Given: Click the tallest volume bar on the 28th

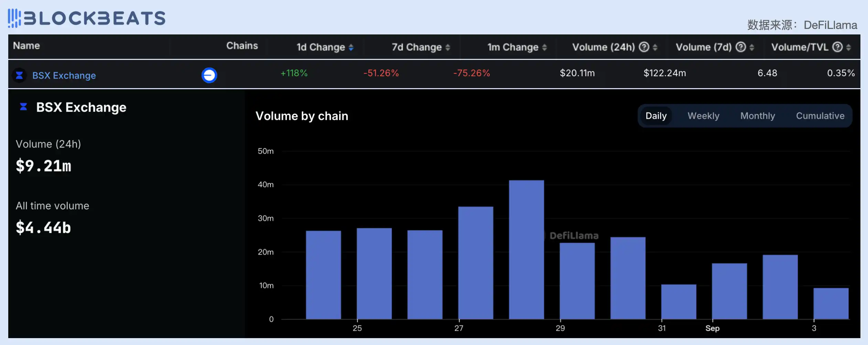Looking at the screenshot, I should (x=526, y=250).
